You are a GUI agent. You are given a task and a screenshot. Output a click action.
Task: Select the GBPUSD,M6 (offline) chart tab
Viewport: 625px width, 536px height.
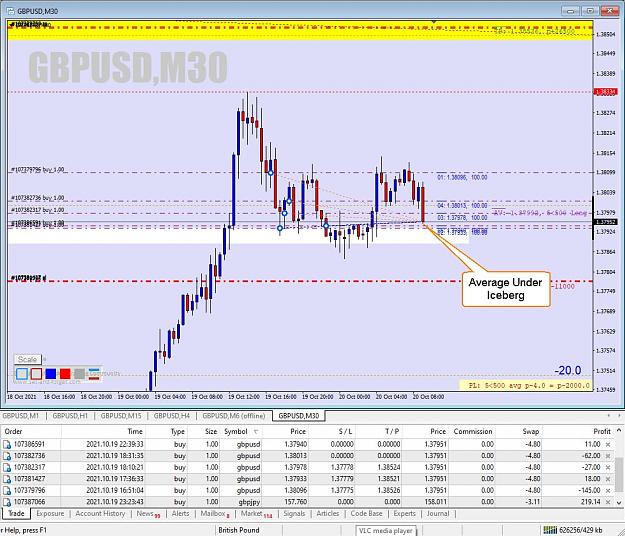click(234, 416)
